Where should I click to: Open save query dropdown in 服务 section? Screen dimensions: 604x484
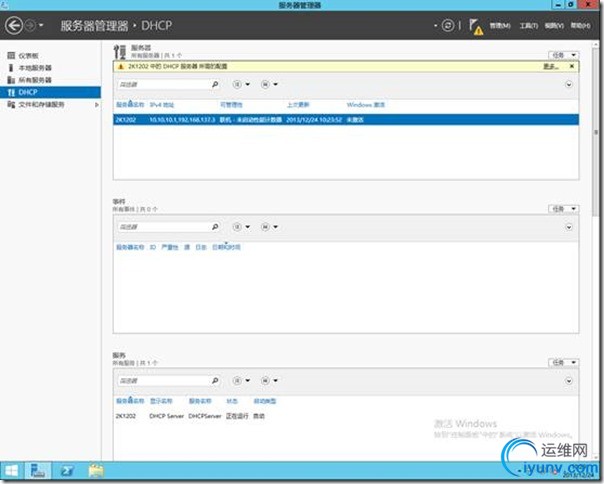[269, 381]
